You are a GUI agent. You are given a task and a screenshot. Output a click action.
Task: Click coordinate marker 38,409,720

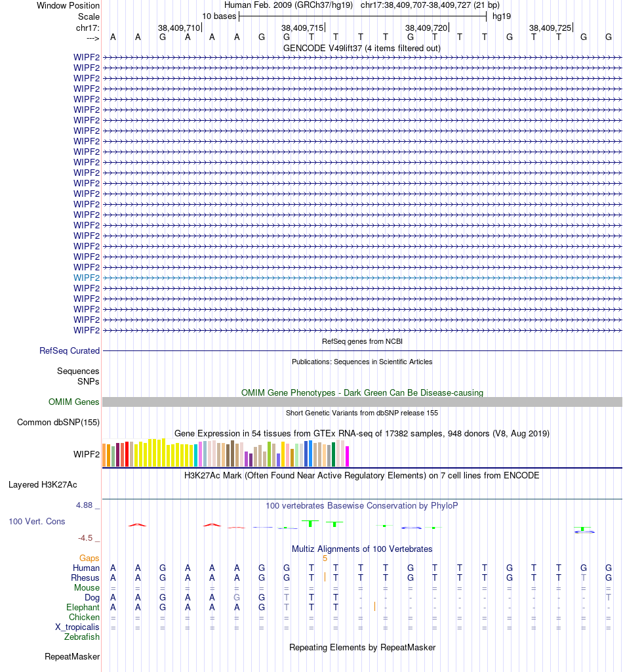426,28
